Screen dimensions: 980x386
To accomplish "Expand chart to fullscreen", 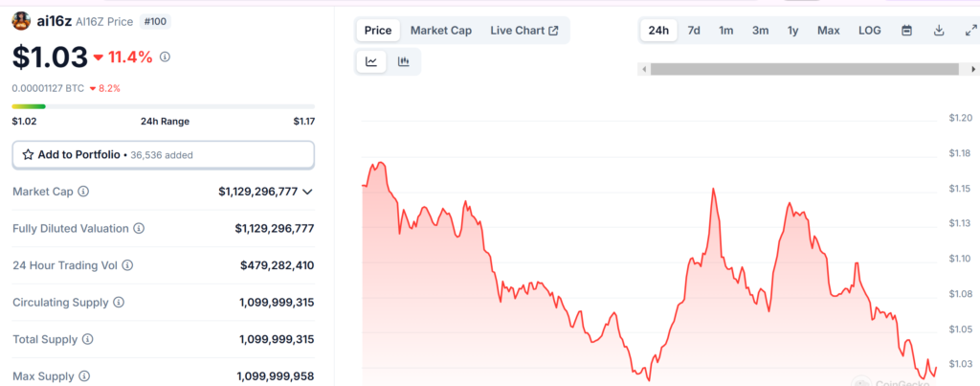I will (970, 31).
